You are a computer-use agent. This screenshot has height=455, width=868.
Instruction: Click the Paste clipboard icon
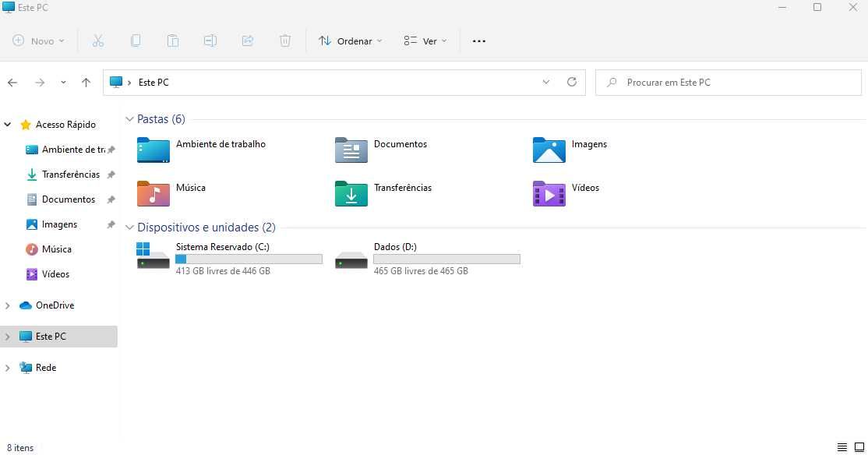tap(173, 41)
